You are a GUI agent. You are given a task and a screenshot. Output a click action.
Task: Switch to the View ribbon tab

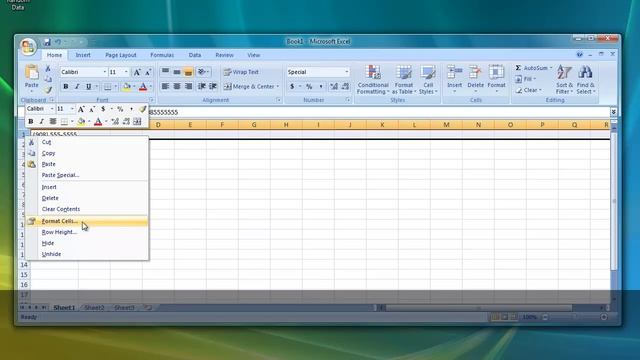[253, 55]
